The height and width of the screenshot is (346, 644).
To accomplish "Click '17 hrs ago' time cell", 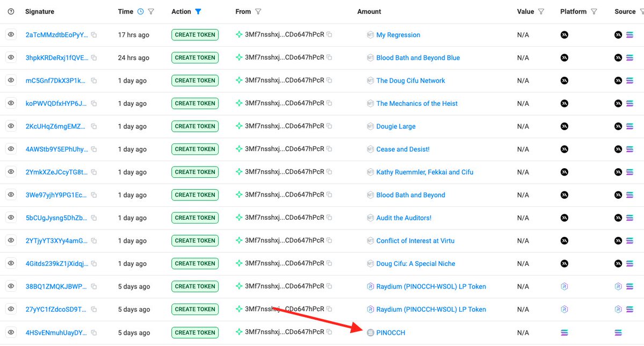I will pyautogui.click(x=134, y=35).
